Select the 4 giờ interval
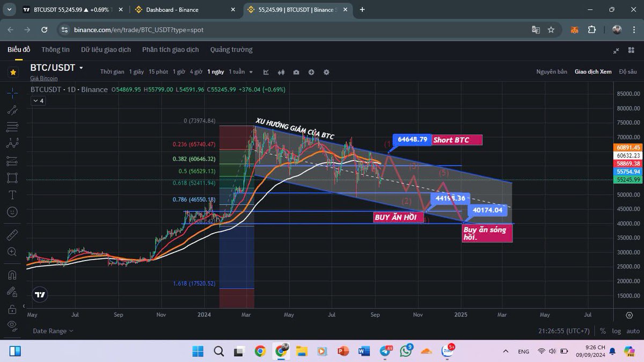Screen dimensions: 644x362 (196, 72)
